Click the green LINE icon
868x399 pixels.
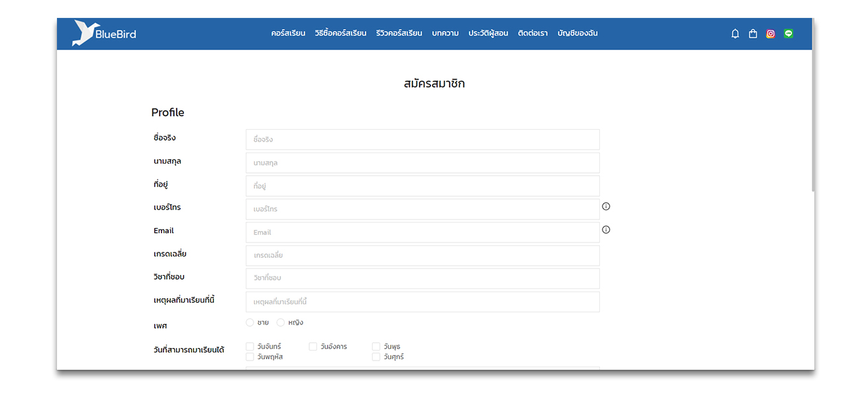[x=789, y=34]
